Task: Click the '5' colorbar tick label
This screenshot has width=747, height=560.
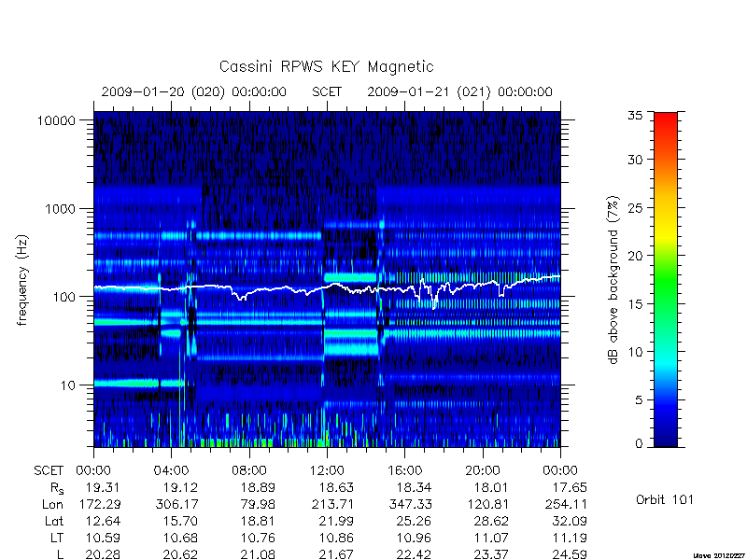Action: (x=639, y=400)
